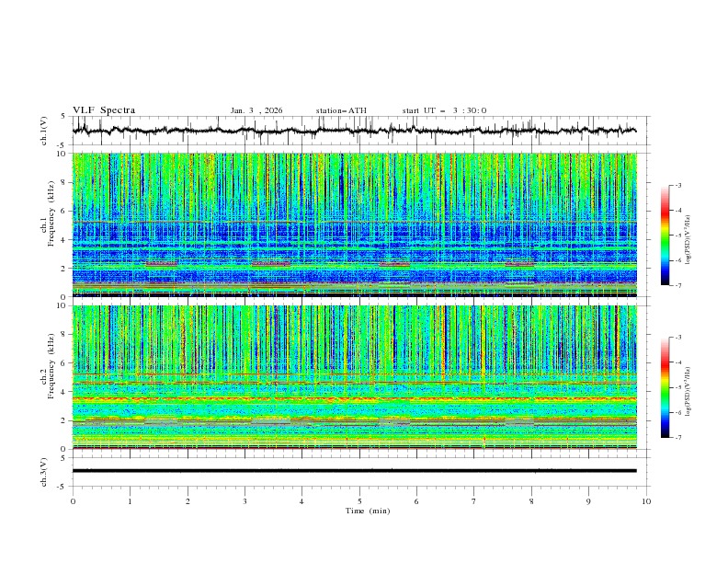Click the ch.1 spectrogram color bar
Viewport: 728px width, 563px height.
pos(665,235)
